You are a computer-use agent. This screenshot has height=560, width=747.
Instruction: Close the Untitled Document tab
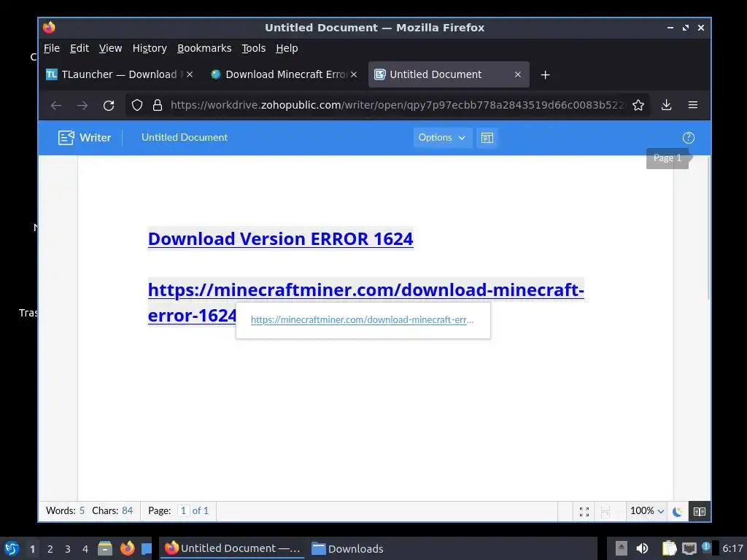click(x=518, y=74)
